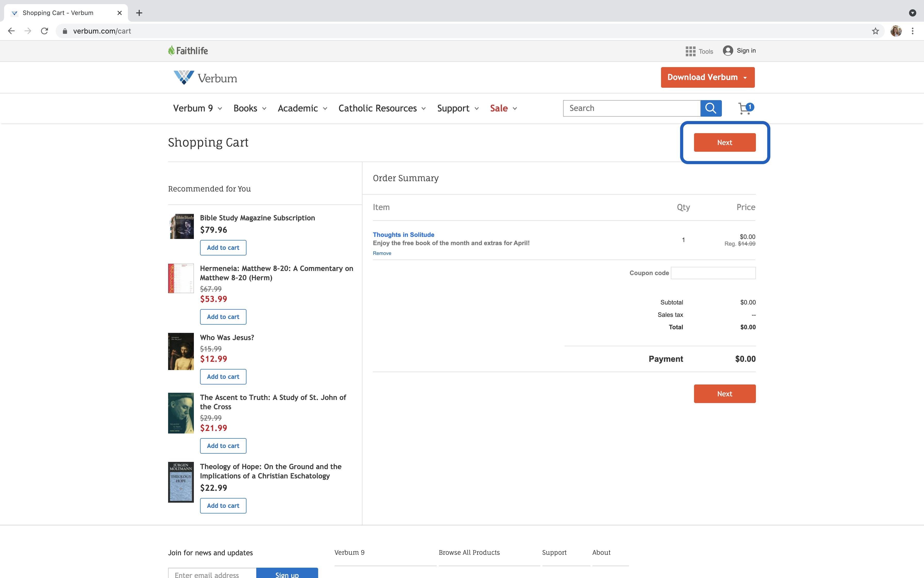Click the browser back arrow

tap(11, 31)
